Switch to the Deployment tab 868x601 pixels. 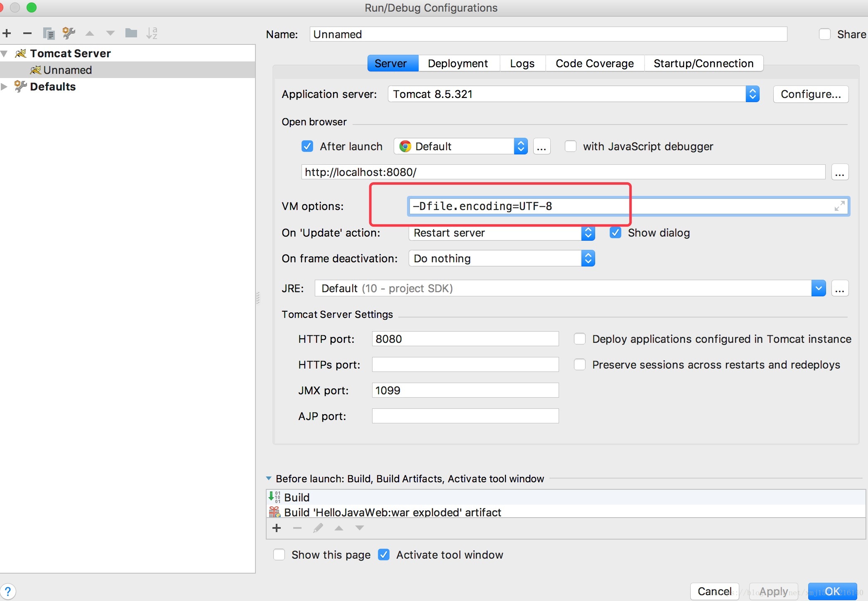(x=458, y=64)
